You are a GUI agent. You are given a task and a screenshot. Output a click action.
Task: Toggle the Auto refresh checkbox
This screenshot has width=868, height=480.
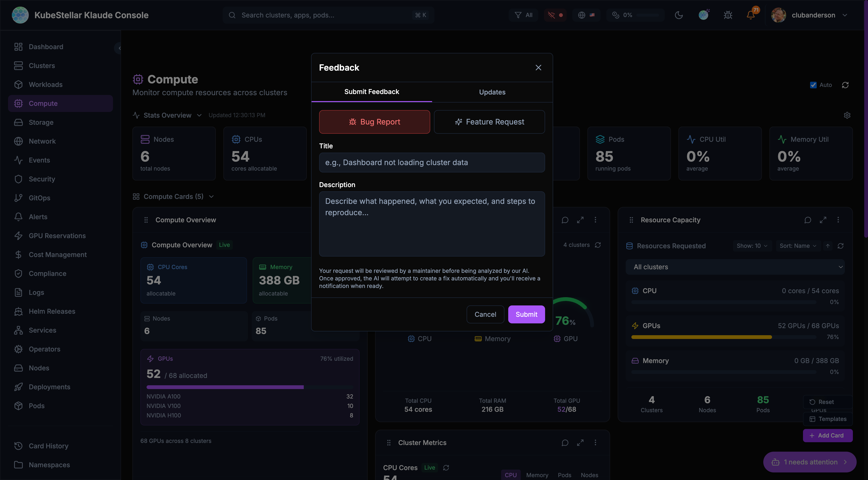pyautogui.click(x=813, y=85)
